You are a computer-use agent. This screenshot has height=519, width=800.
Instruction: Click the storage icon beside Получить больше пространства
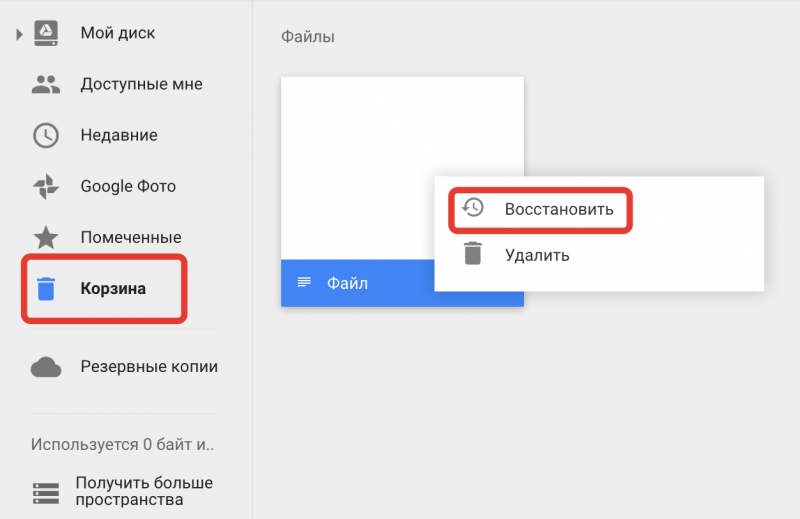click(x=46, y=492)
